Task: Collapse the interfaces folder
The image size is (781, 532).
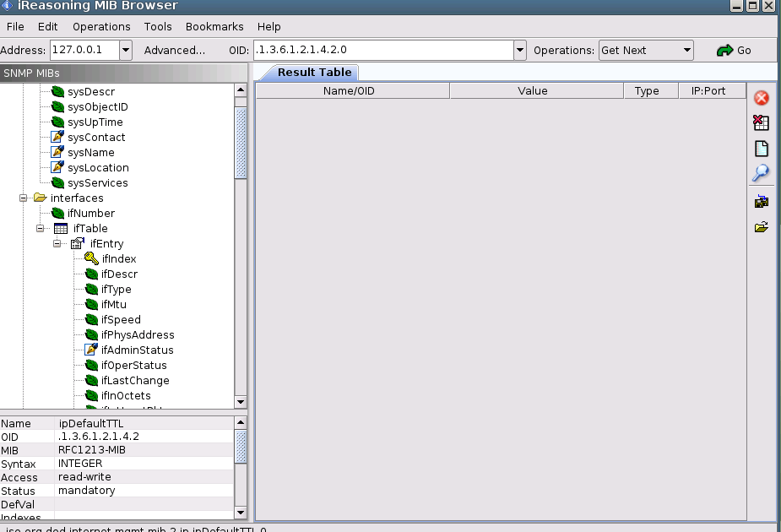Action: click(x=21, y=198)
